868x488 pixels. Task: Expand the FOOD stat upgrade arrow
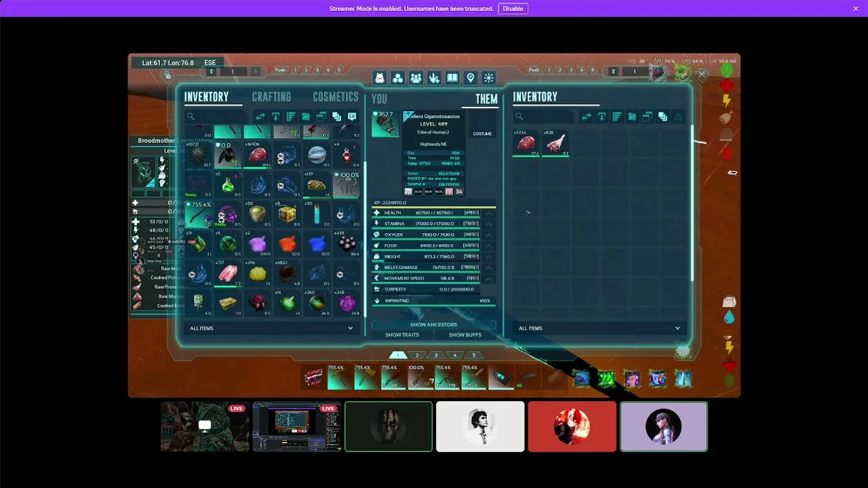[488, 245]
